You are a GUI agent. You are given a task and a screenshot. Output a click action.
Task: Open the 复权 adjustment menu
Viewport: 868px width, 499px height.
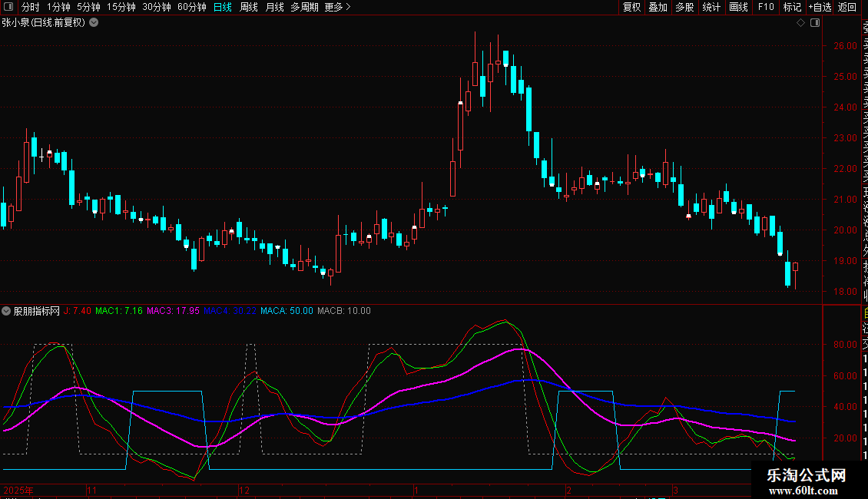[x=631, y=8]
